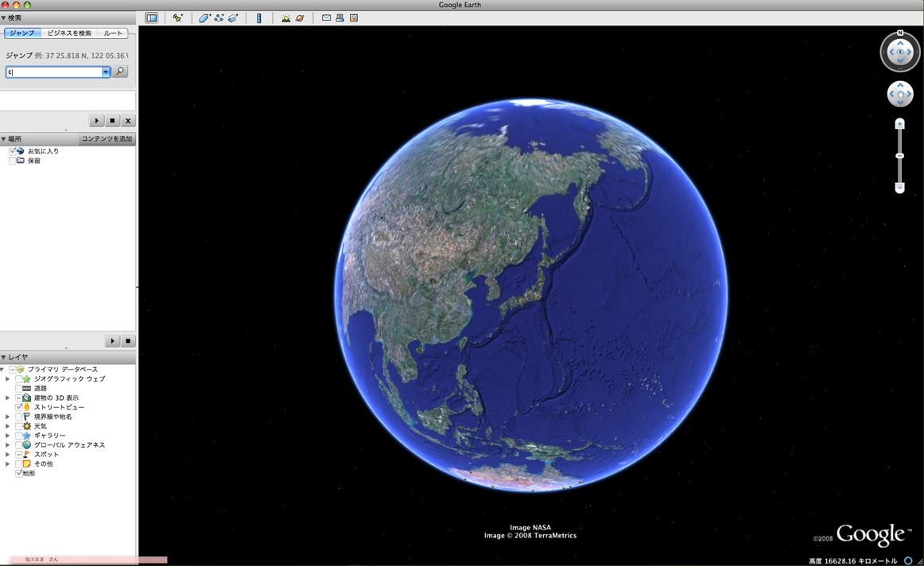Switch to Sky view with planet icon
The image size is (924, 566).
click(x=300, y=17)
